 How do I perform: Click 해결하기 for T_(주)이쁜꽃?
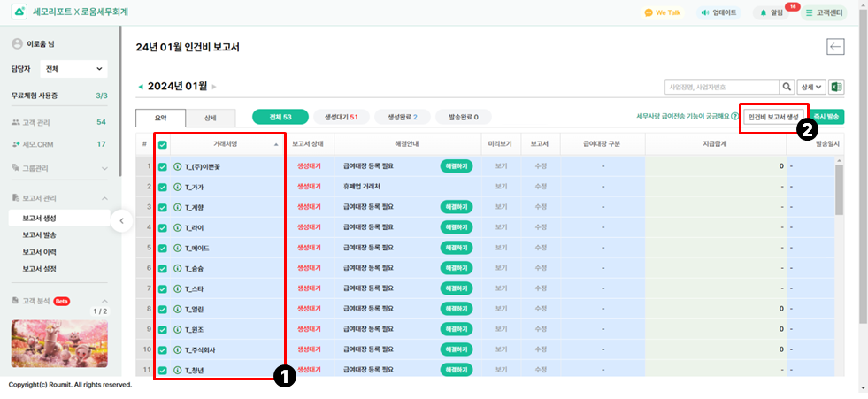[x=455, y=166]
